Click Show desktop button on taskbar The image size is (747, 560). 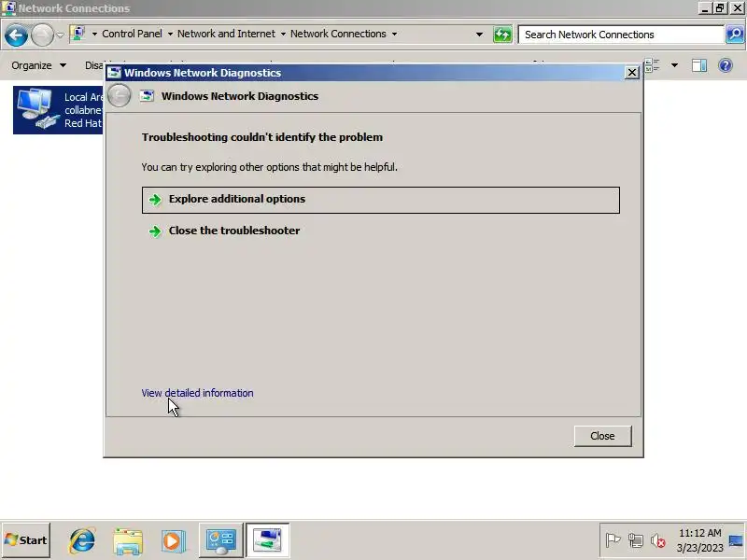coord(737,540)
